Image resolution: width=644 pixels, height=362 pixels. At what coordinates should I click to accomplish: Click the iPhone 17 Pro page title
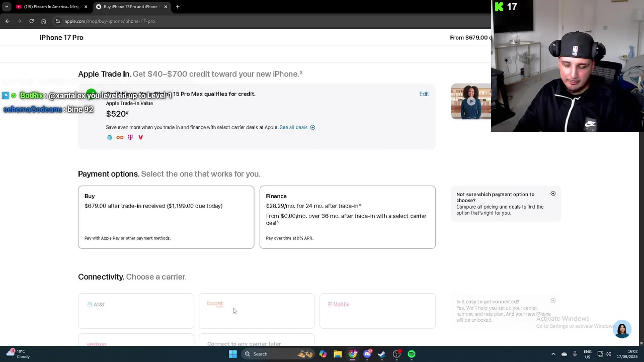tap(61, 38)
